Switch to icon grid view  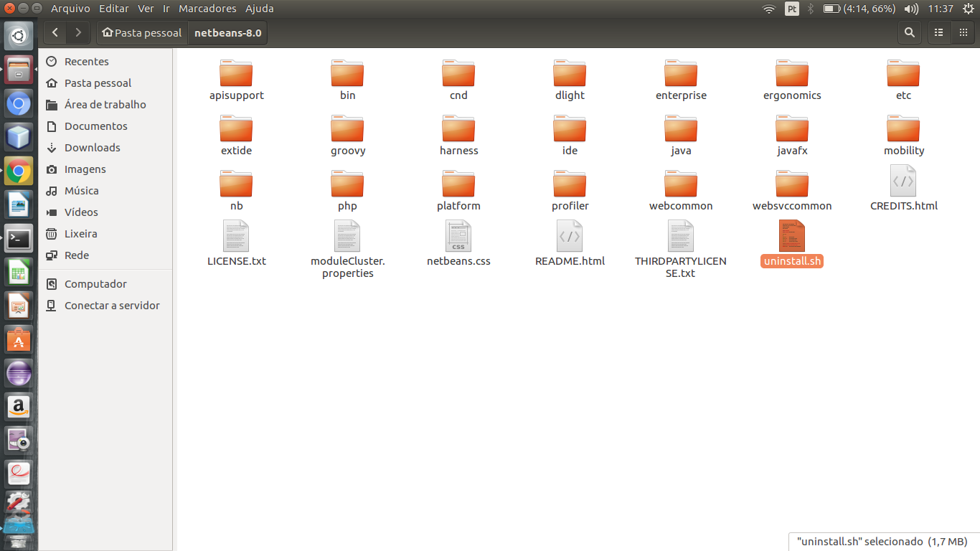click(x=963, y=32)
